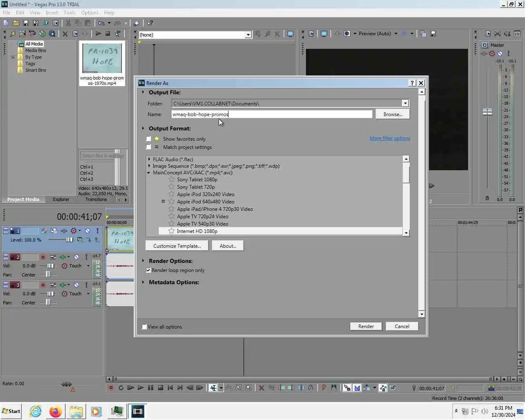
Task: Mute video track 1
Action: (x=87, y=231)
